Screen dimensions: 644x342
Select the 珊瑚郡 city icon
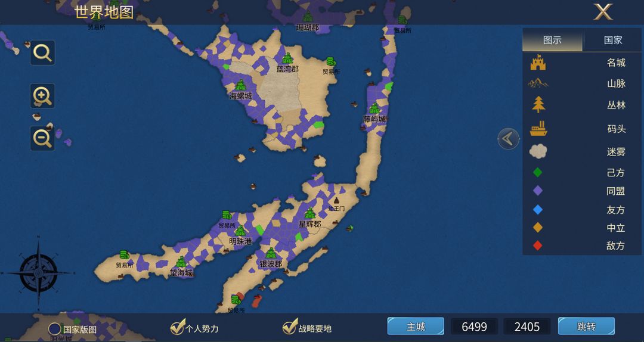click(308, 17)
